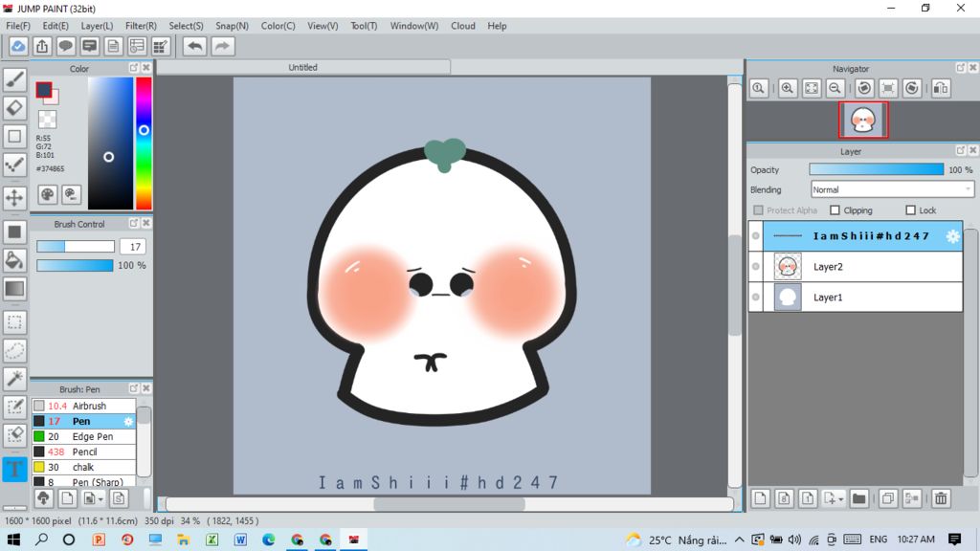The image size is (980, 551).
Task: Show hidden system tray icons
Action: pyautogui.click(x=740, y=540)
